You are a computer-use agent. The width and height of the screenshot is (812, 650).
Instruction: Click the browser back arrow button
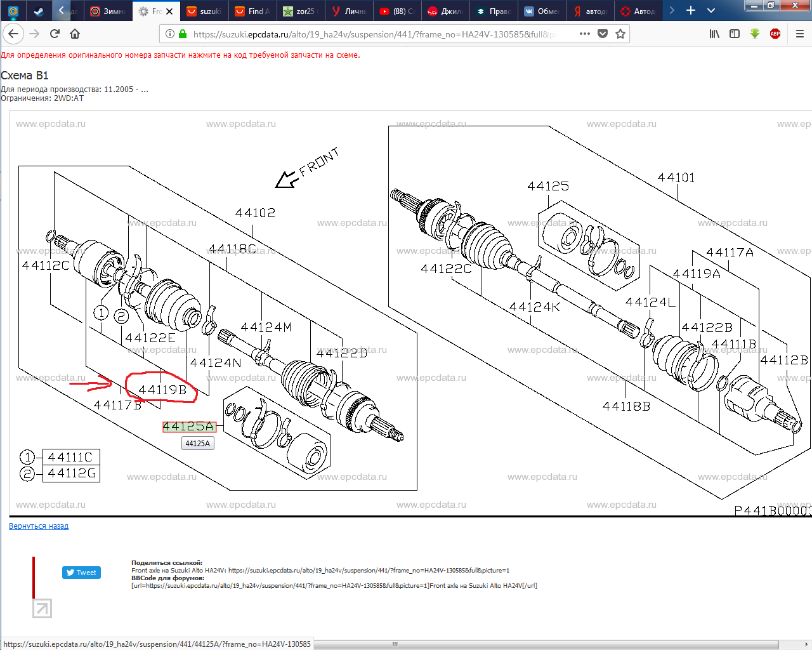click(x=13, y=34)
